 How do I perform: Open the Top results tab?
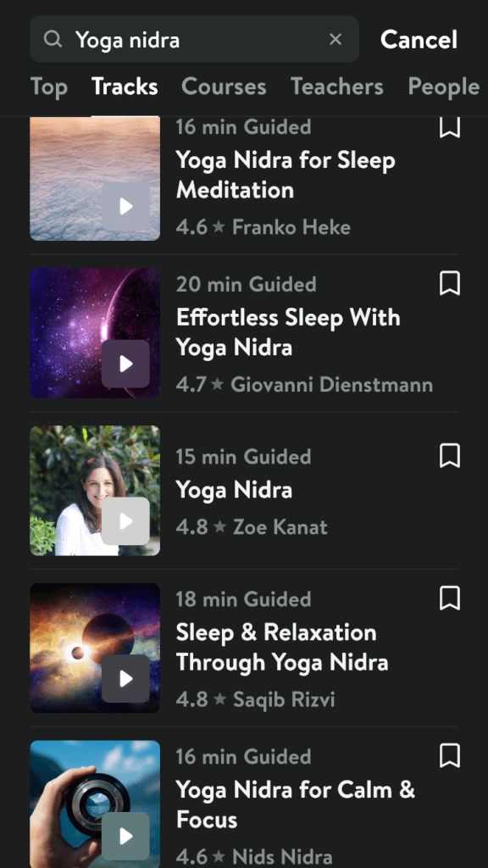pyautogui.click(x=48, y=86)
